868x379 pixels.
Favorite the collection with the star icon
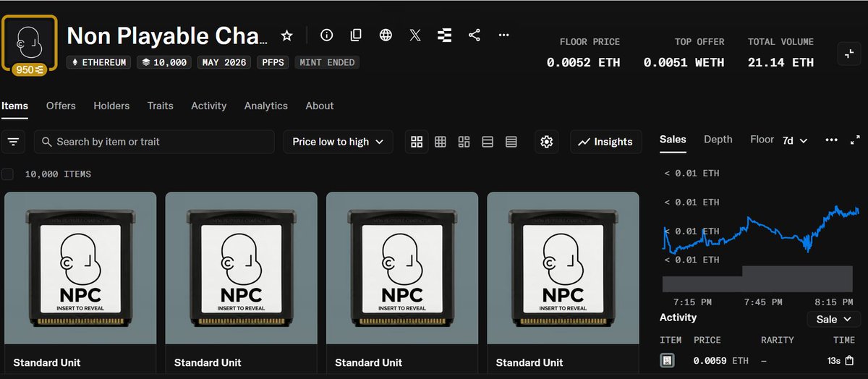286,35
